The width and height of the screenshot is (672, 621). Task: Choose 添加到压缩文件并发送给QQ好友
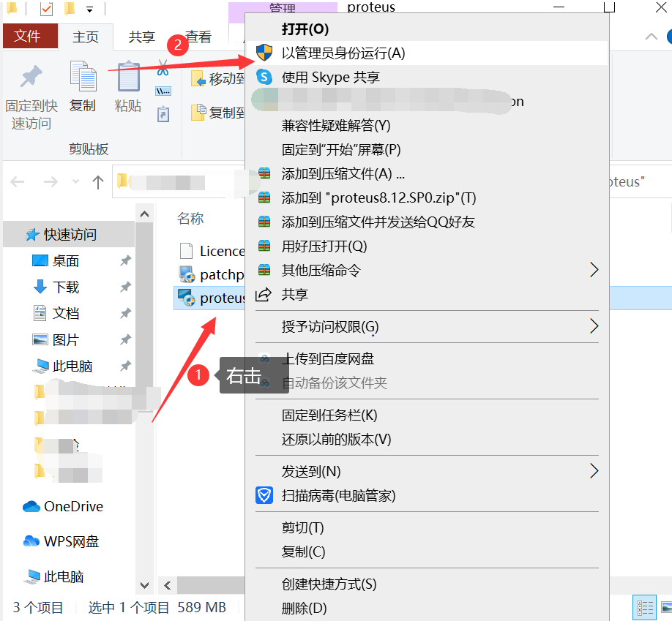coord(428,222)
